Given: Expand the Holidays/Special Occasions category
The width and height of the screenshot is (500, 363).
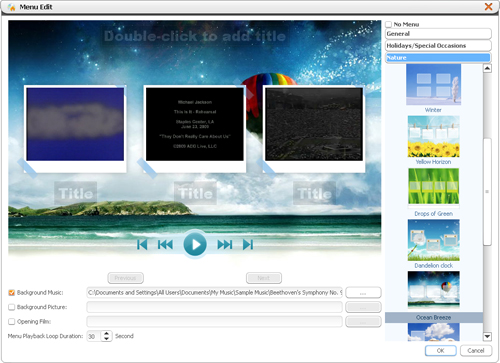Looking at the screenshot, I should coord(438,46).
